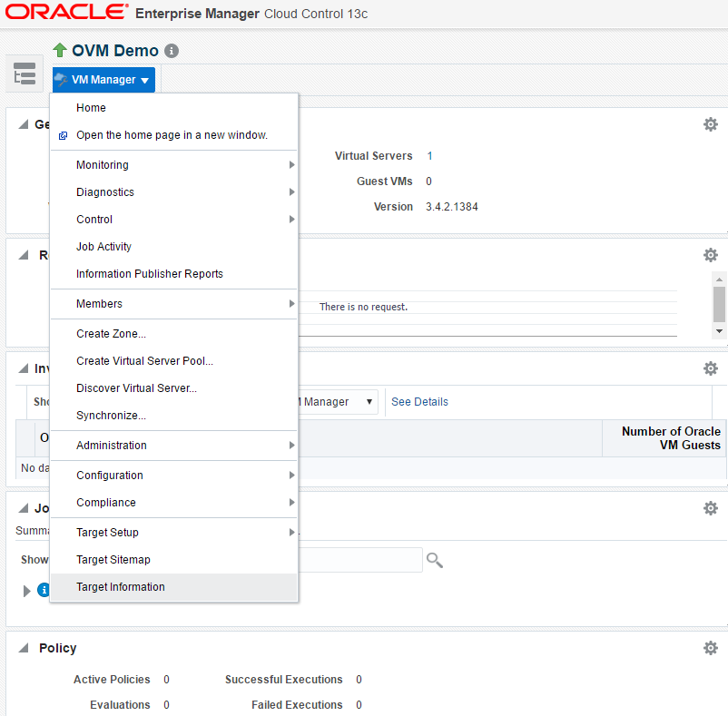Choose Create Virtual Server Pool...
This screenshot has height=716, width=728.
(x=173, y=361)
